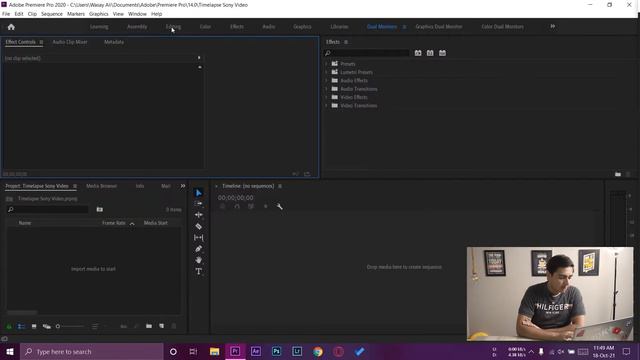The width and height of the screenshot is (640, 360).
Task: Switch to Audio Clip Mixer tab
Action: pos(70,42)
